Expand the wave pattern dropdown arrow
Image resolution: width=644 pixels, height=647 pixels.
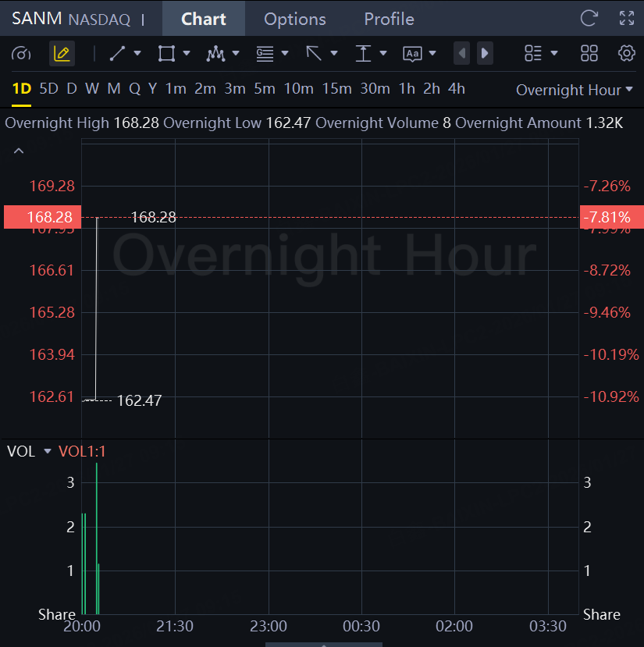point(236,53)
